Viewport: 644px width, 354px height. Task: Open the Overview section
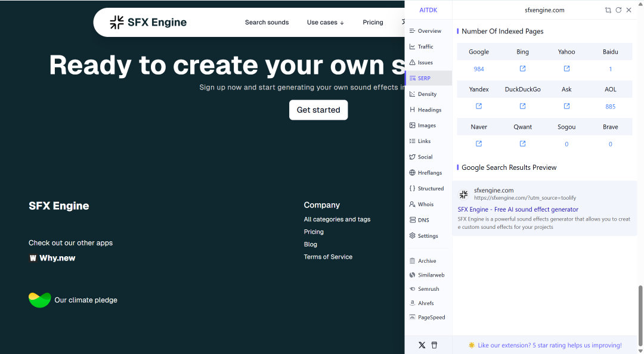tap(428, 31)
